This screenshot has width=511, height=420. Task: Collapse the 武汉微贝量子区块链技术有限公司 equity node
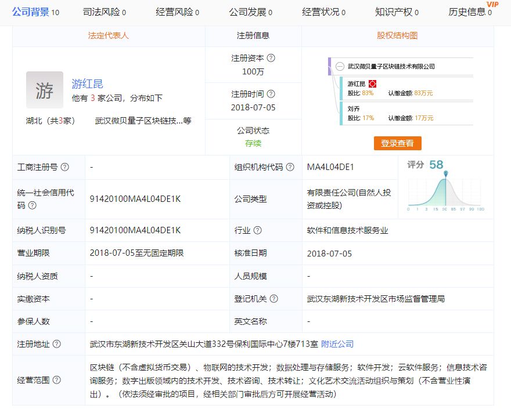pyautogui.click(x=340, y=66)
